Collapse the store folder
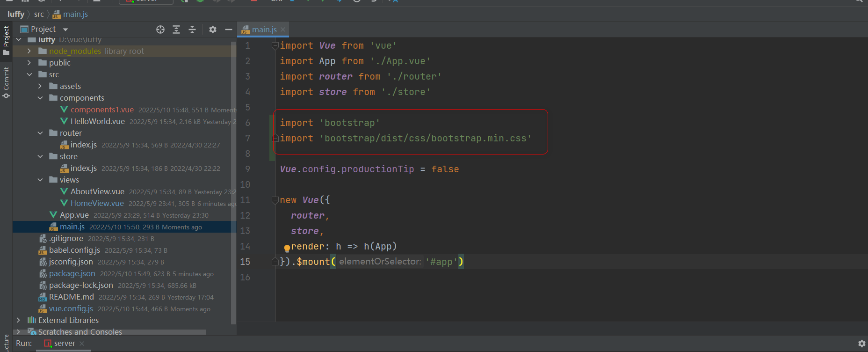The image size is (868, 352). tap(40, 156)
